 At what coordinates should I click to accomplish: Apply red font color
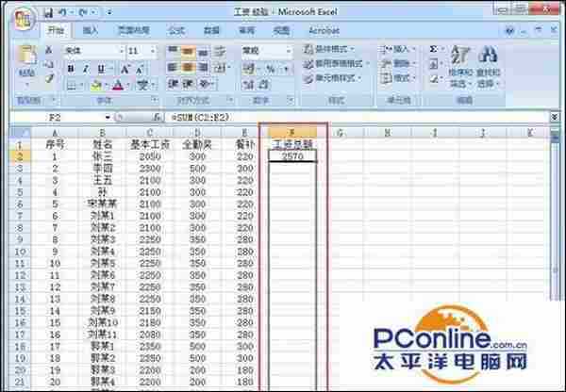point(118,86)
